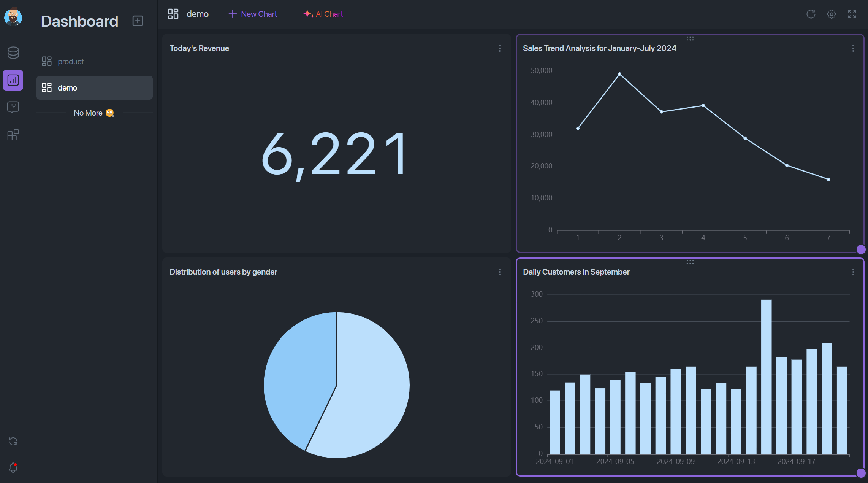868x483 pixels.
Task: Open the apps/plugins icon in sidebar
Action: [x=13, y=135]
